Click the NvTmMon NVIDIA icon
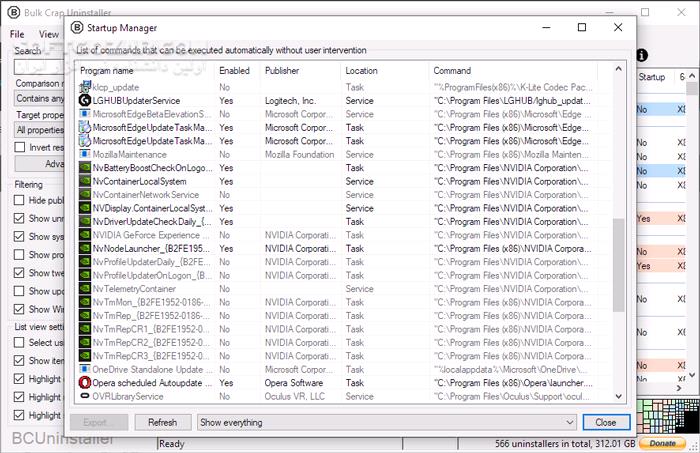The height and width of the screenshot is (453, 700). point(85,302)
